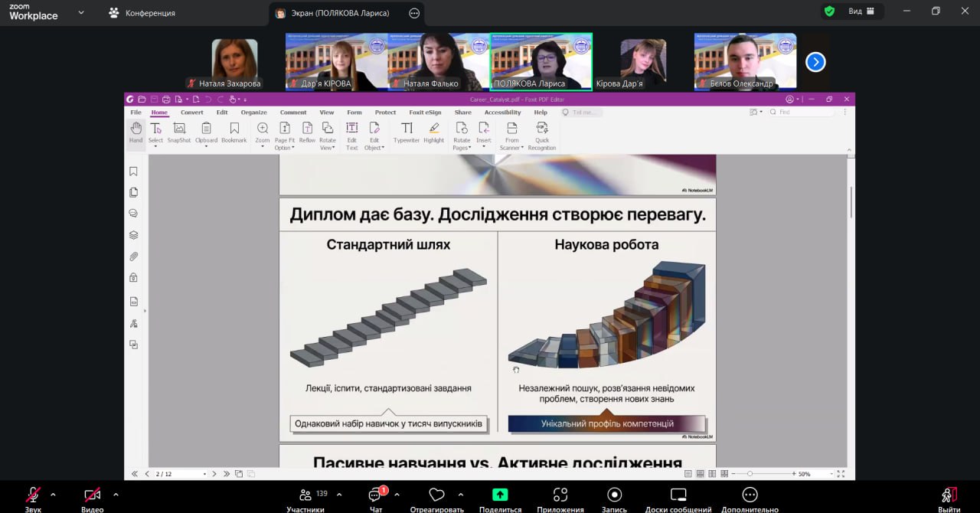
Task: Click ПОЛЯКОВА Лариса video thumbnail
Action: pyautogui.click(x=541, y=61)
